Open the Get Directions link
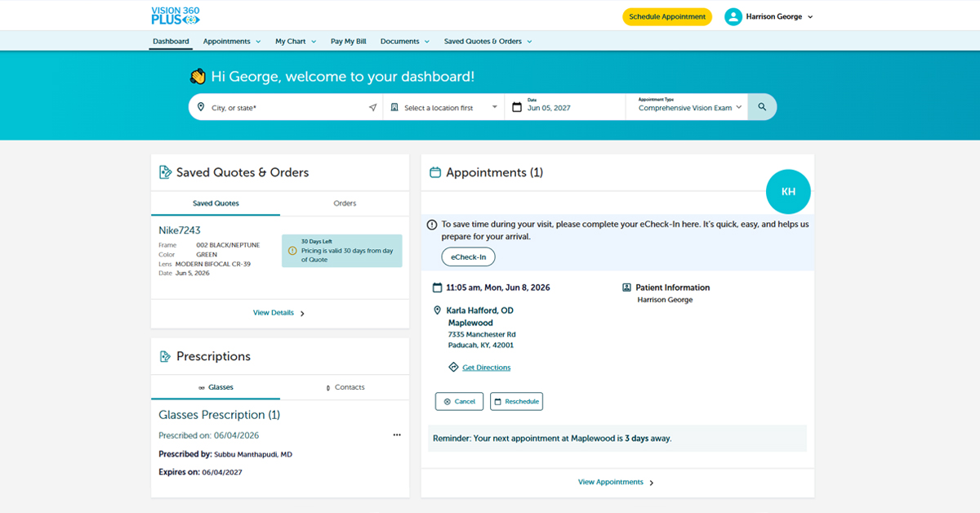980x513 pixels. tap(486, 368)
